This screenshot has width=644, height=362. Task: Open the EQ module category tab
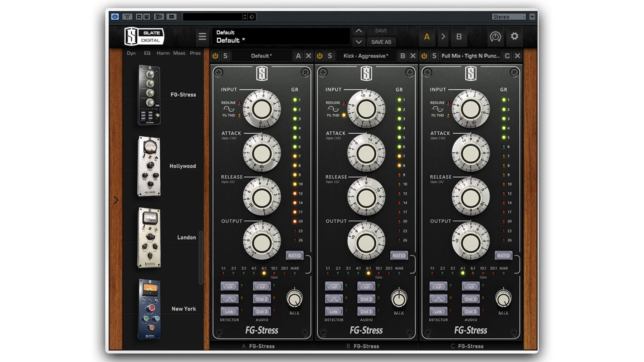[147, 53]
